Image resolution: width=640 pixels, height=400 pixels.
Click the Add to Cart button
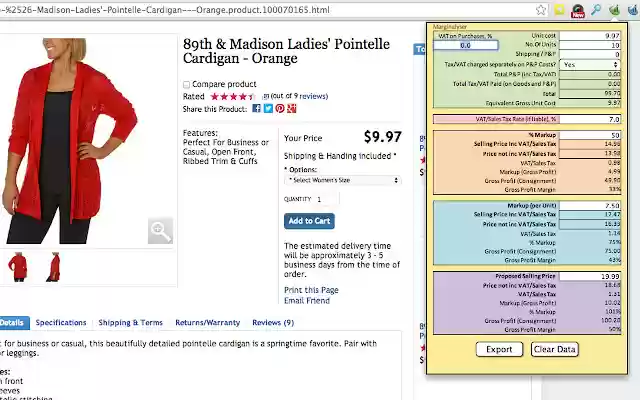click(x=309, y=221)
